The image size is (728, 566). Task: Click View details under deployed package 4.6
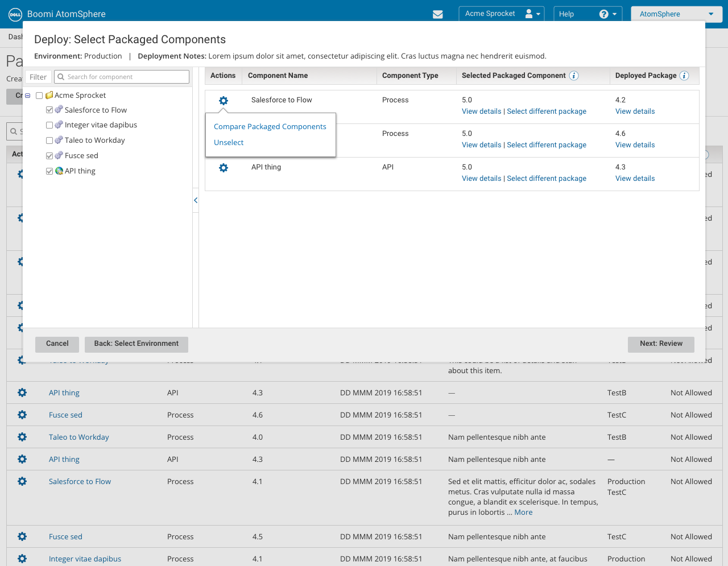coord(635,145)
